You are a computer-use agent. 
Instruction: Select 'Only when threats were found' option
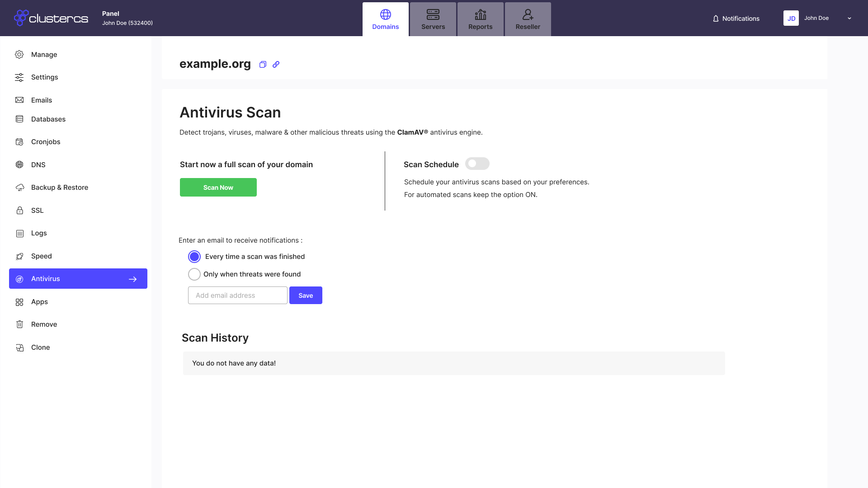pos(194,274)
